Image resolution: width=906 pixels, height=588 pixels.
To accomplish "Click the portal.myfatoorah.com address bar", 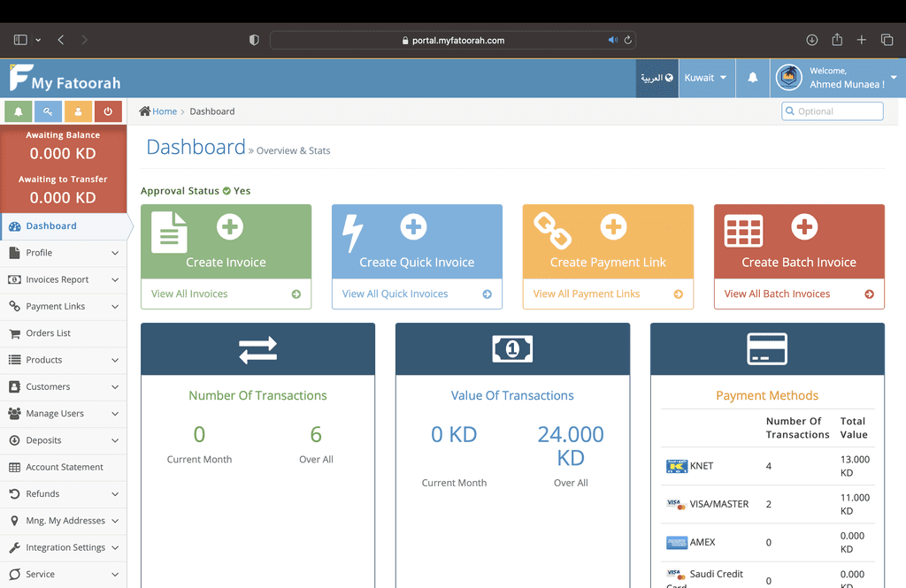I will [x=453, y=40].
